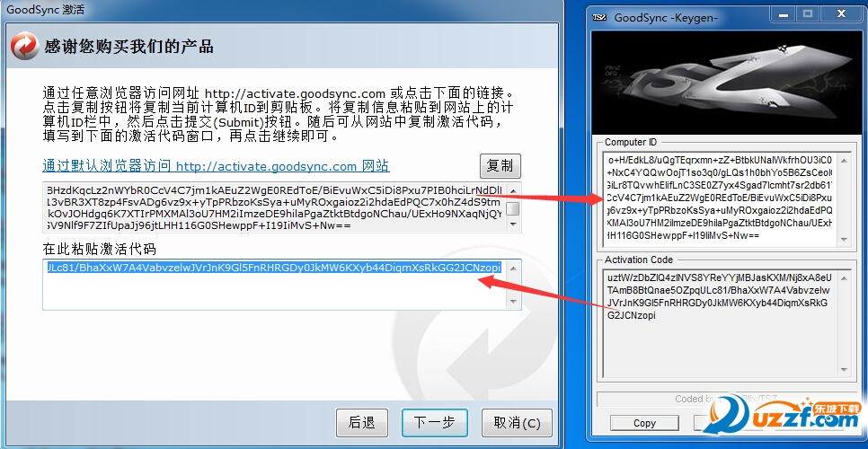Click down arrow of GoodSync computer ID scrollbar

tap(513, 224)
